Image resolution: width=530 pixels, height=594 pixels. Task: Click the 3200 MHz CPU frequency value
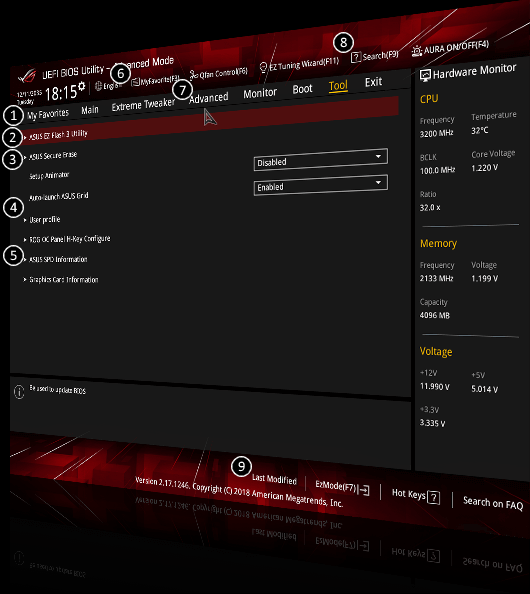pos(436,134)
